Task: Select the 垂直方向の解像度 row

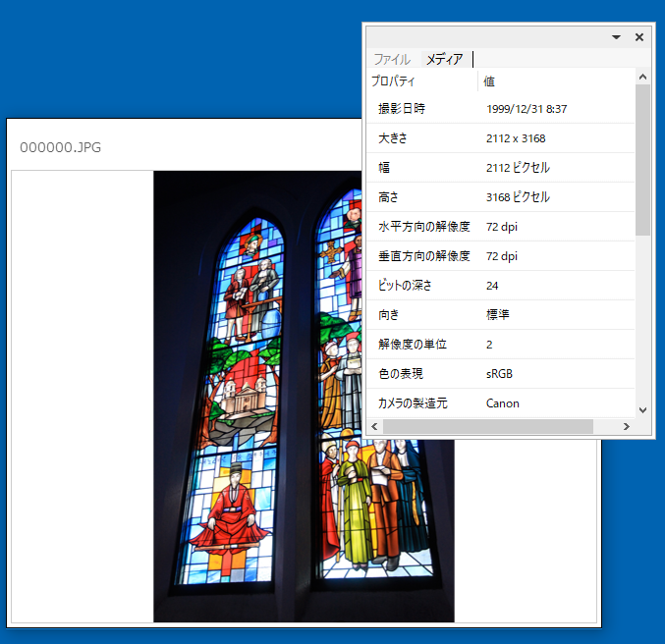Action: coord(500,256)
